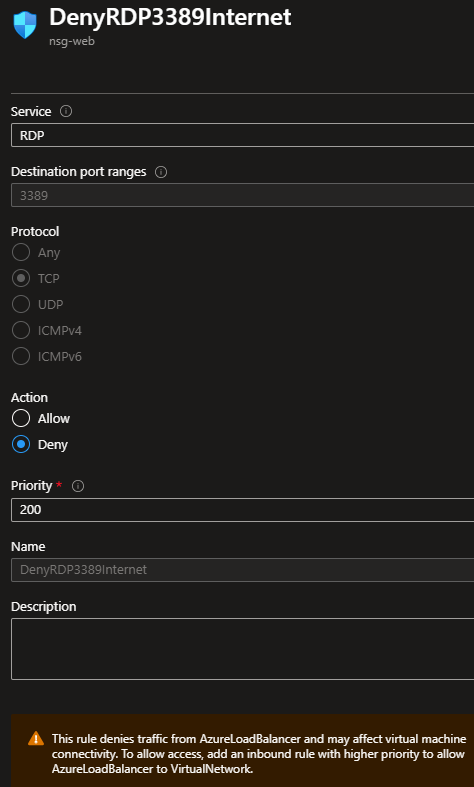This screenshot has width=474, height=787.
Task: Click the DenyRDP3389Internet page title
Action: tap(170, 18)
